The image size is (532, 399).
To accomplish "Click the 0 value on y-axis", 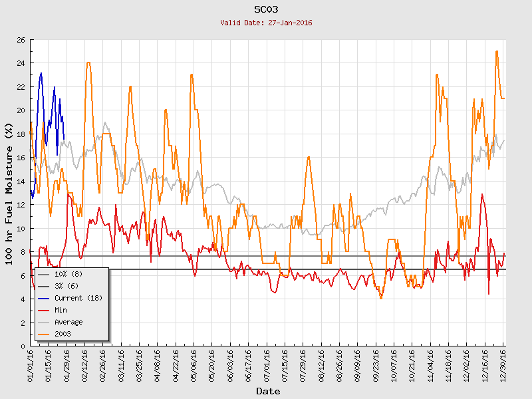I will (x=23, y=346).
